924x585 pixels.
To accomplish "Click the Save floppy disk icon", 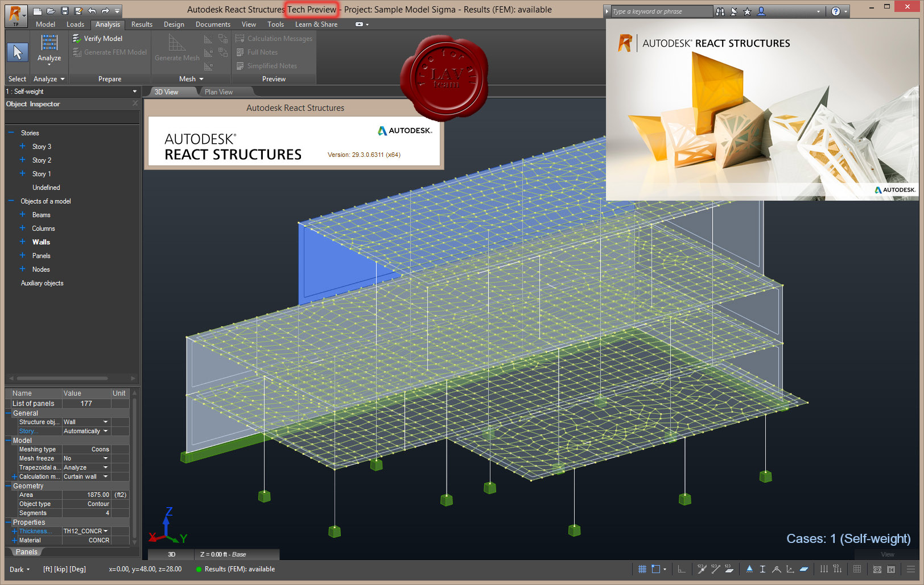I will coord(64,11).
